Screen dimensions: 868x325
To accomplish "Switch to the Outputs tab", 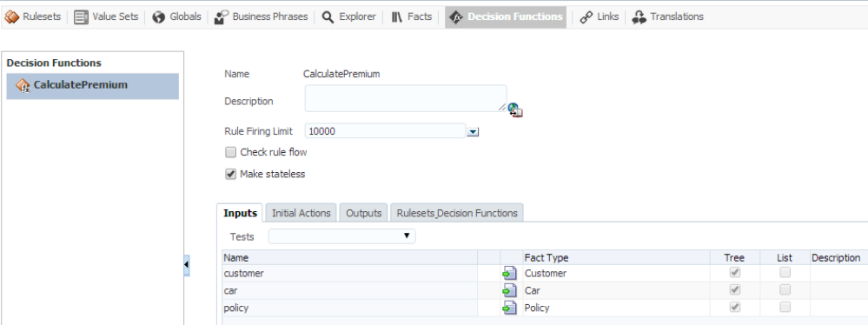I will (364, 213).
